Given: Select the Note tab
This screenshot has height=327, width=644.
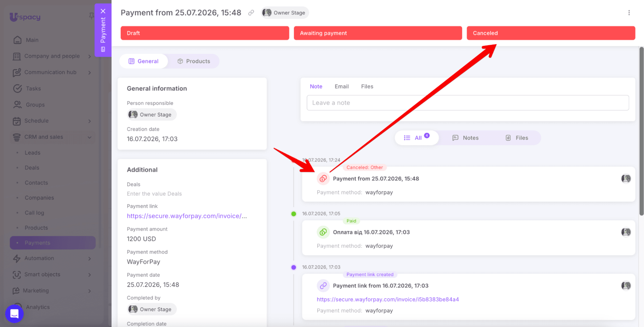Looking at the screenshot, I should pos(316,87).
